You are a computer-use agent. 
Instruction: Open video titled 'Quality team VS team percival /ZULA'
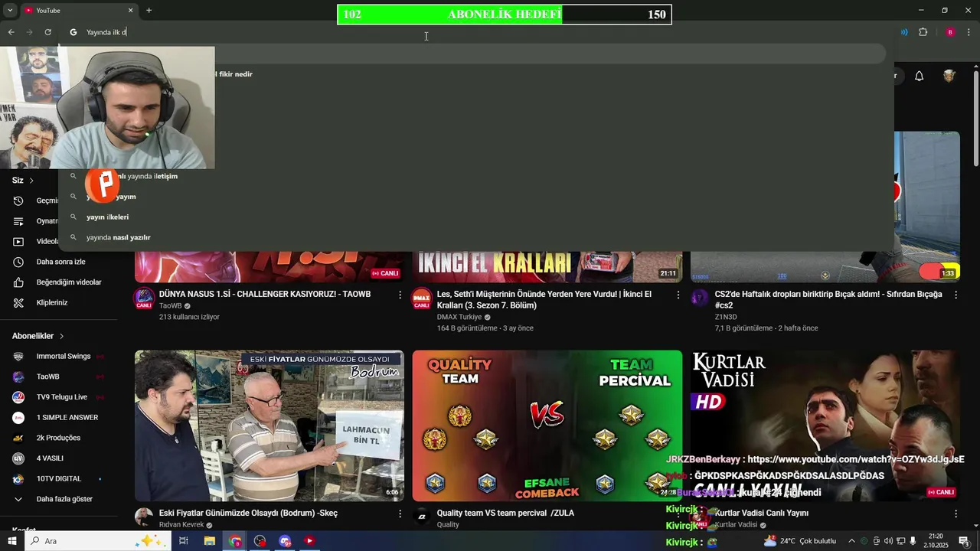coord(505,514)
